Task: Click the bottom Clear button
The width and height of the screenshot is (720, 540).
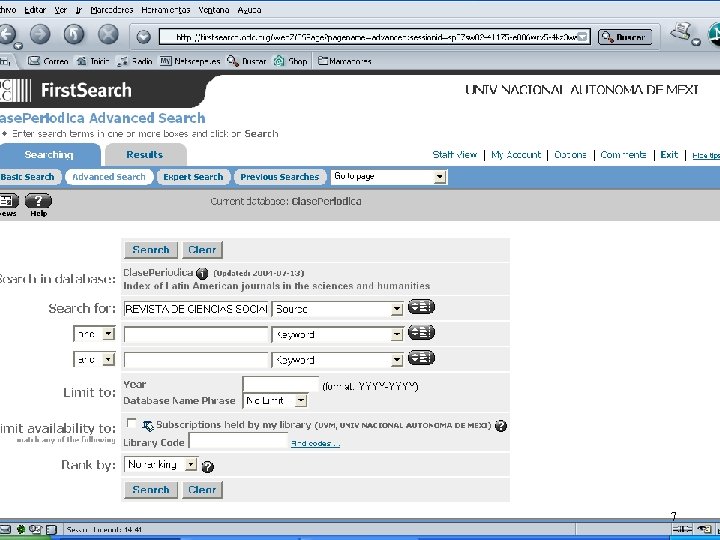Action: click(x=202, y=490)
